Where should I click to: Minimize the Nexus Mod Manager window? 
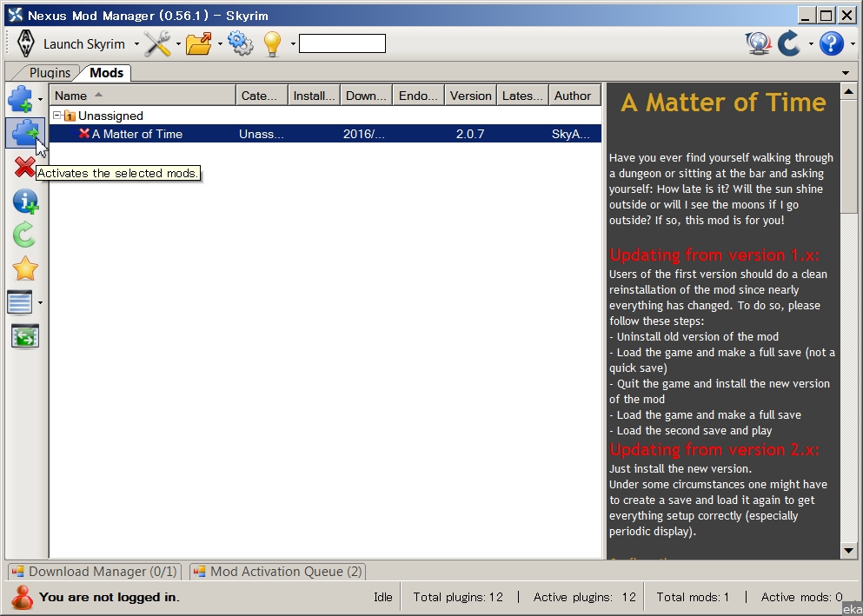click(x=807, y=16)
